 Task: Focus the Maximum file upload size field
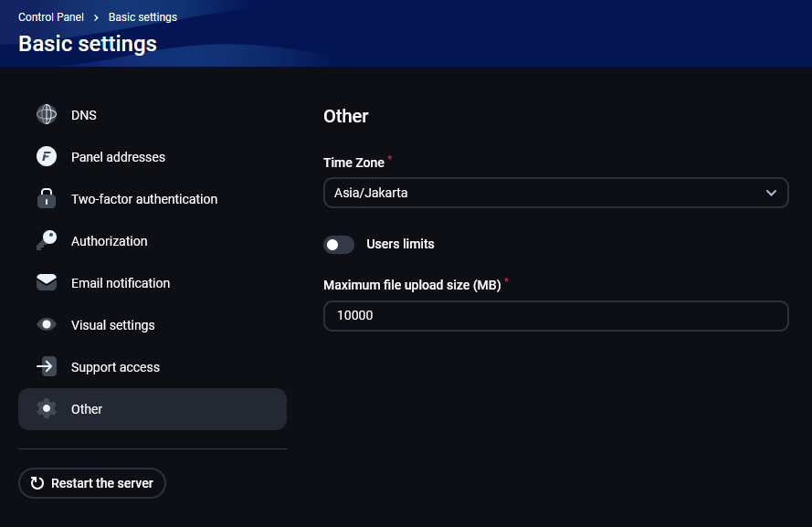[555, 316]
